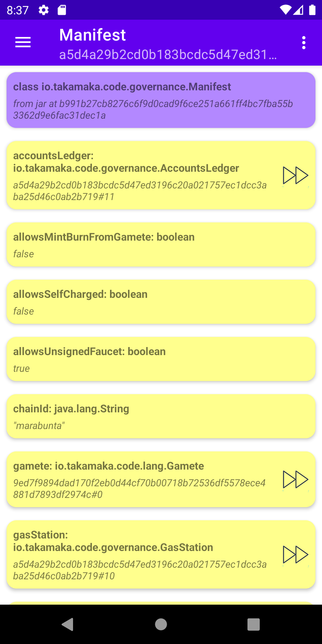
Task: Select the allowsMintBurnFromGamete boolean card
Action: tap(161, 244)
